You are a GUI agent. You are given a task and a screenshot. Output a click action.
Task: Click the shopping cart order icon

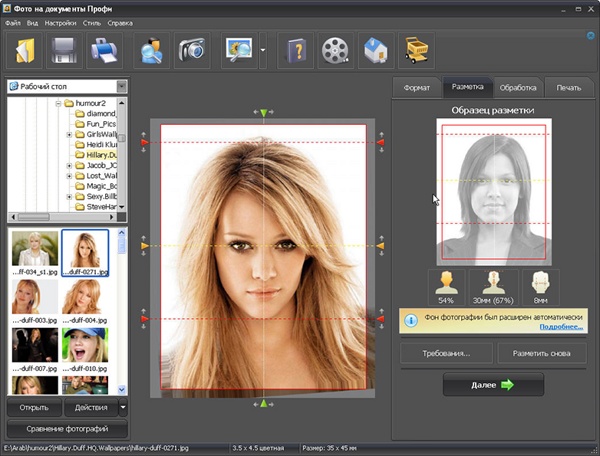415,49
